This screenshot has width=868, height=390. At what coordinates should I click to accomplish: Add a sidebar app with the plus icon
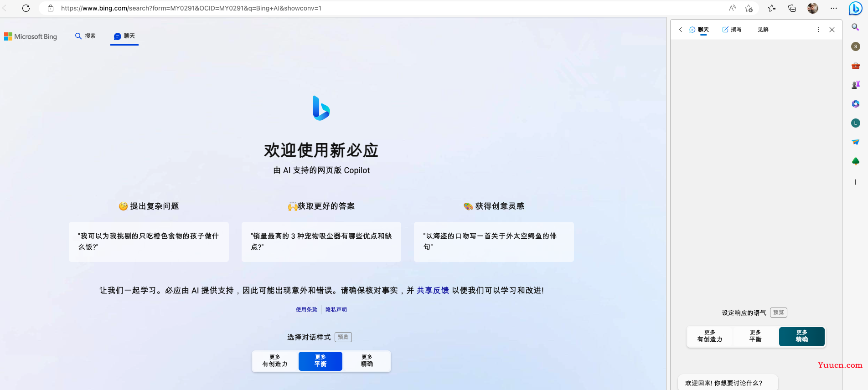click(x=856, y=182)
